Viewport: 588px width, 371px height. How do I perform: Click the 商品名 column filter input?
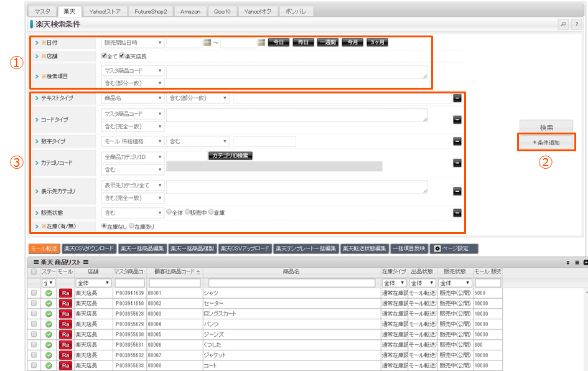pos(292,283)
